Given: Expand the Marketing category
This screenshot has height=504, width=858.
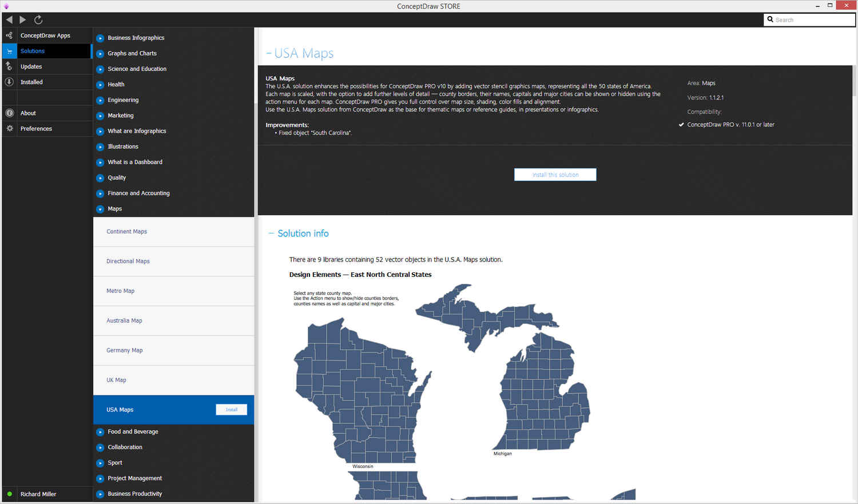Looking at the screenshot, I should point(100,116).
